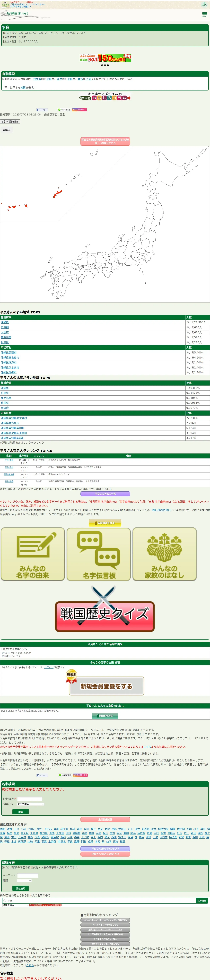Click the 家紋検索 submit button

21,888
